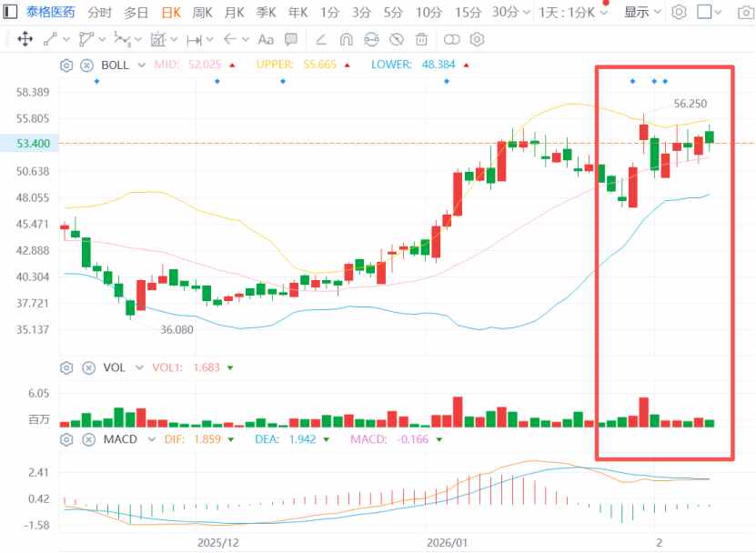Click the 36.080 low price label
The height and width of the screenshot is (553, 756).
point(176,330)
